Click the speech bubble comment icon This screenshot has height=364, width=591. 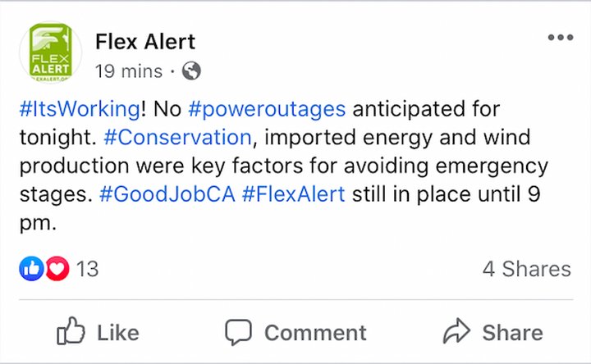tap(238, 332)
